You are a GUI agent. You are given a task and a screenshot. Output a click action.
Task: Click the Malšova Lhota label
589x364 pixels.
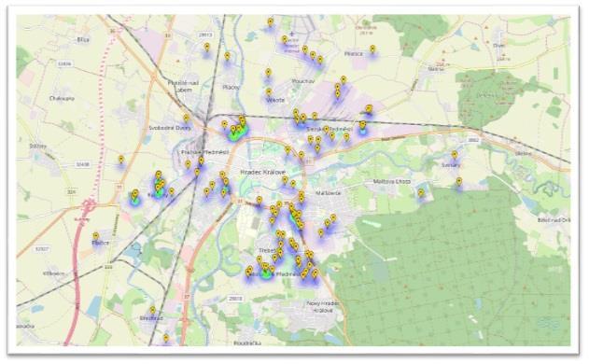[x=392, y=181]
